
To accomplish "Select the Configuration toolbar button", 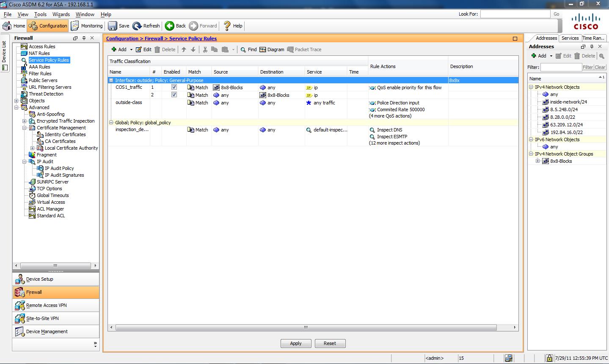I will click(48, 26).
